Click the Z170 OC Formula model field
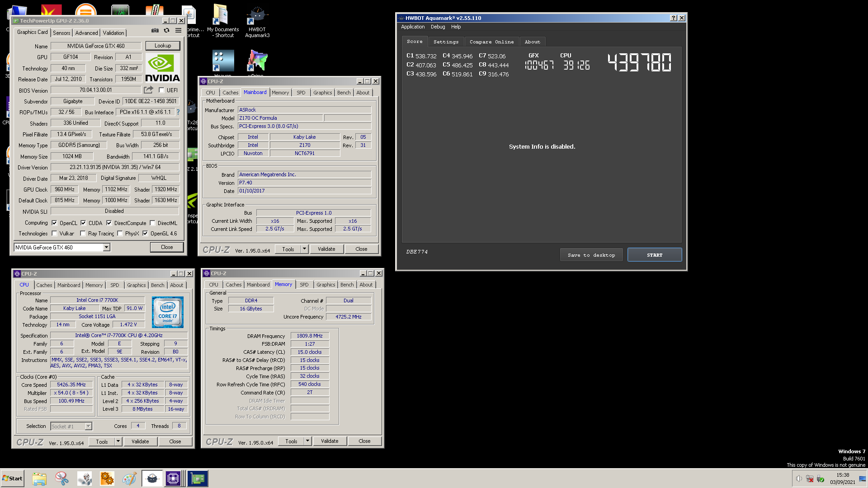The image size is (868, 488). point(280,118)
